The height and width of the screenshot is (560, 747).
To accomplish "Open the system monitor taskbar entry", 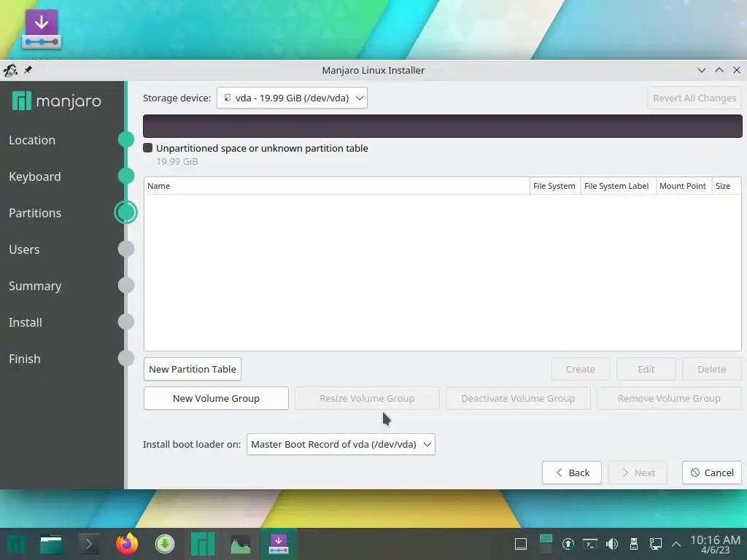I will click(x=241, y=544).
